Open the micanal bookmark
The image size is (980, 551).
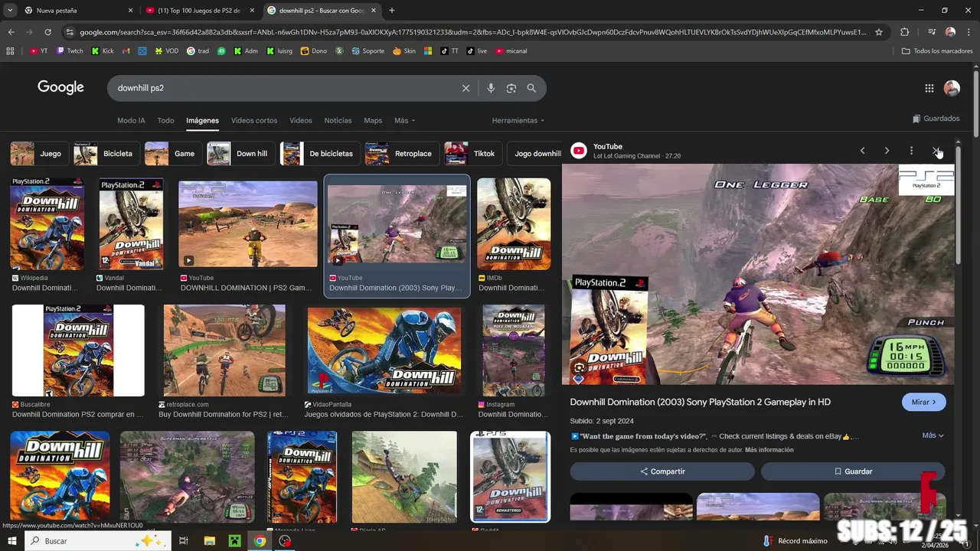[x=511, y=51]
